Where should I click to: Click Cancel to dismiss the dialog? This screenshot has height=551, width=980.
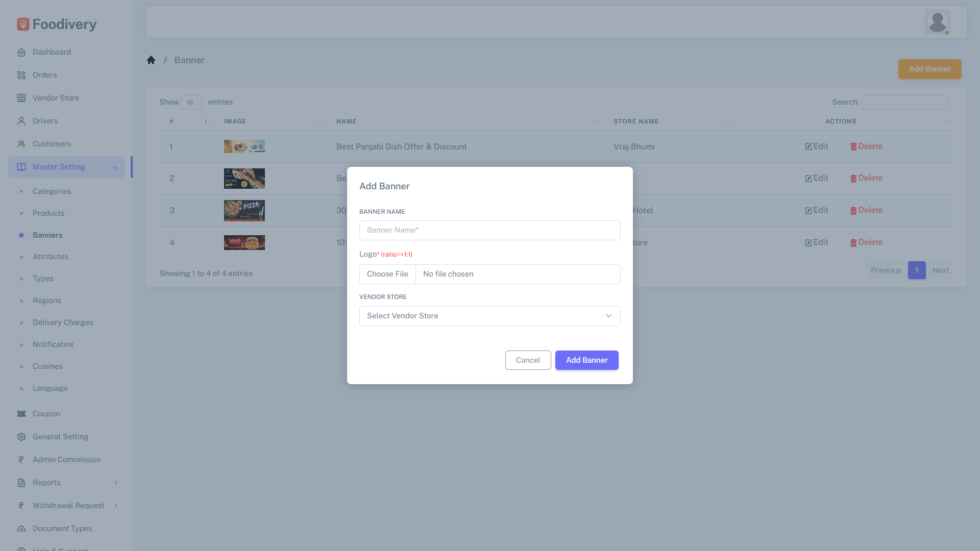pyautogui.click(x=528, y=360)
